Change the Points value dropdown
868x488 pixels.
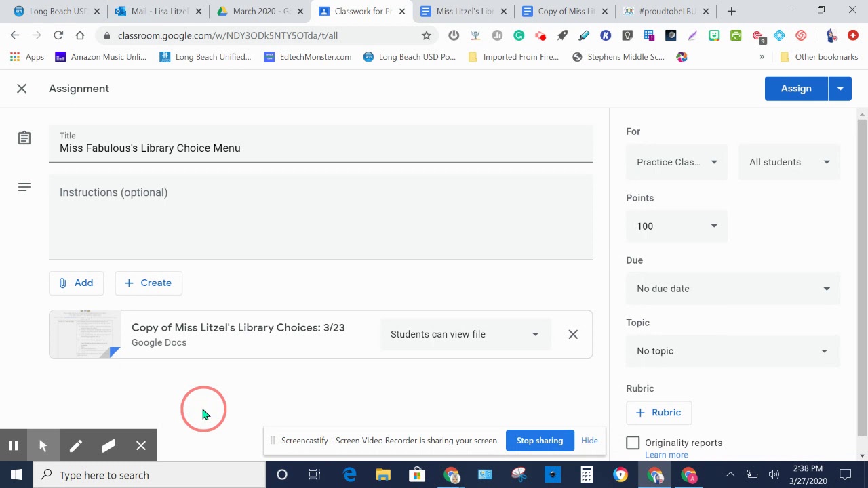click(677, 226)
